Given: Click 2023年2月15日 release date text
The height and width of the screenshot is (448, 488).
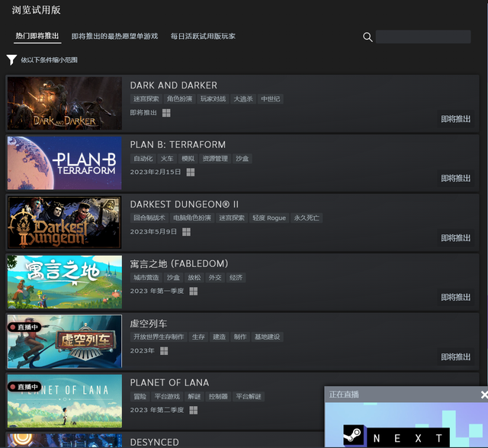Looking at the screenshot, I should (x=156, y=172).
